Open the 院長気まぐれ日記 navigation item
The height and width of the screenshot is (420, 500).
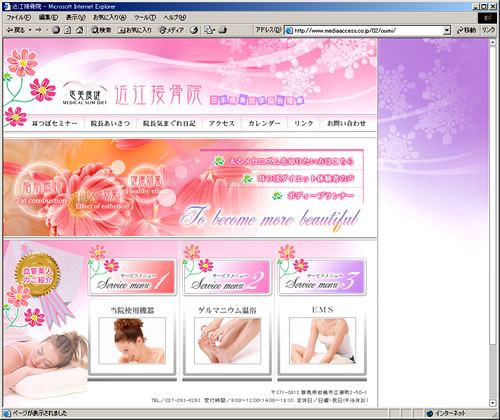pyautogui.click(x=169, y=123)
